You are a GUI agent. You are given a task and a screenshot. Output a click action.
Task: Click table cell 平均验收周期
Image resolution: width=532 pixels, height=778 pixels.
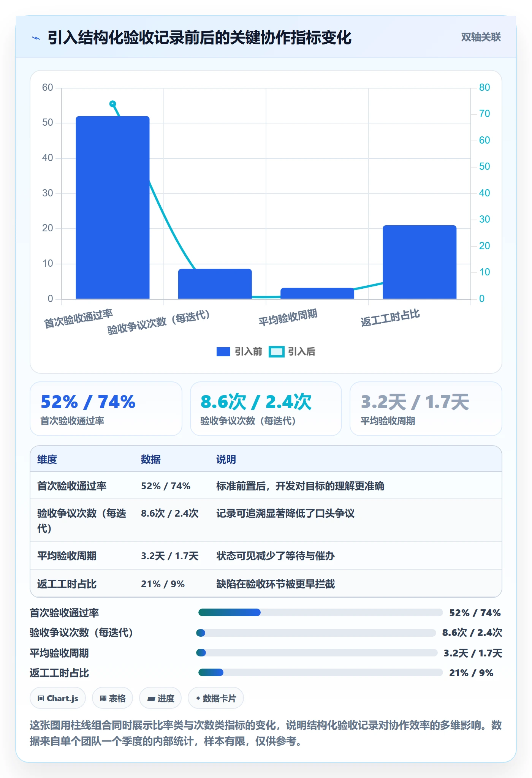click(x=67, y=556)
